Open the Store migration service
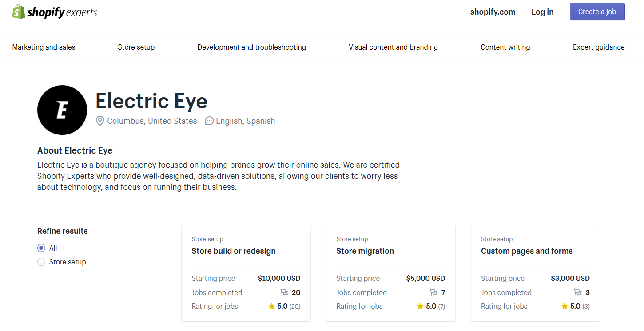644x331 pixels. [365, 251]
